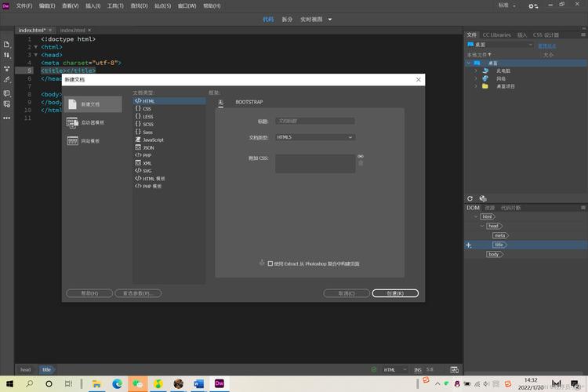588x392 pixels.
Task: Open the DOM panel options menu icon
Action: point(583,208)
